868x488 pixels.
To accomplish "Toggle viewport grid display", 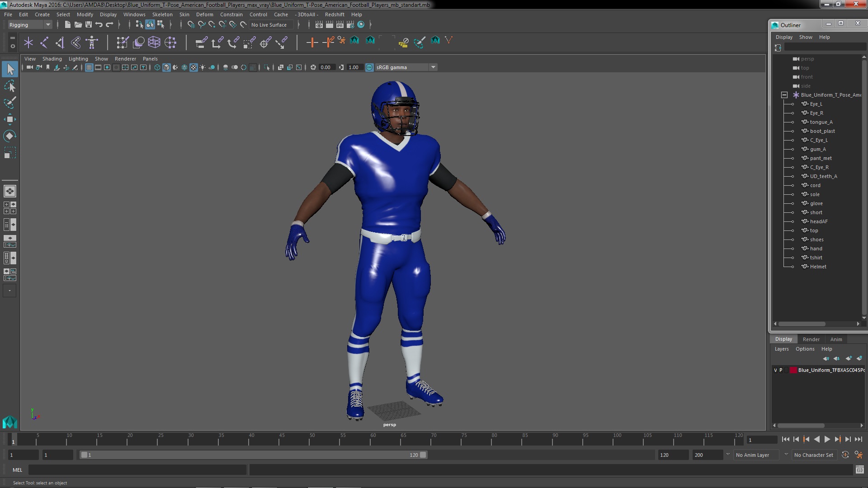I will click(89, 67).
